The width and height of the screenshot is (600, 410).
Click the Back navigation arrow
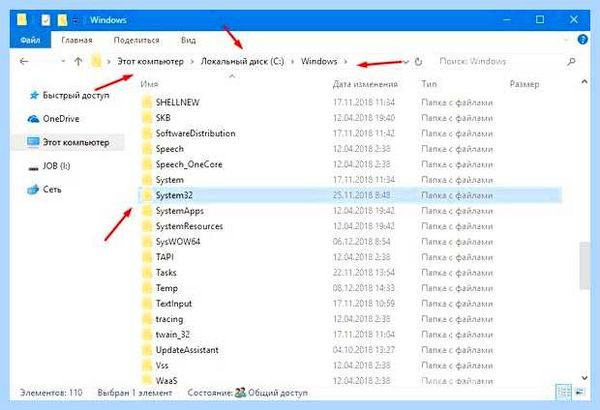click(24, 62)
